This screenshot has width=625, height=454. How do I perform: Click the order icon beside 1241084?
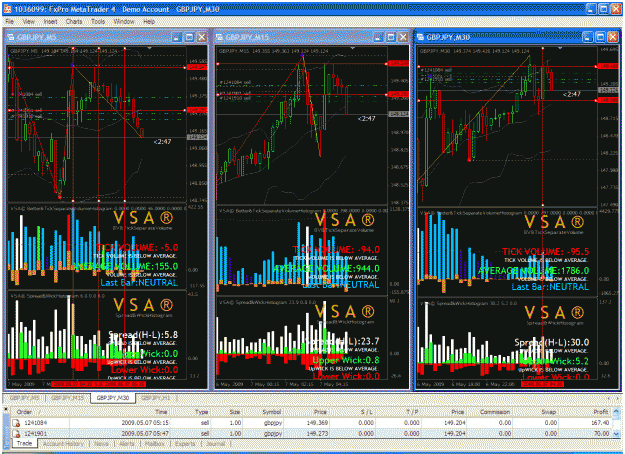pyautogui.click(x=16, y=423)
